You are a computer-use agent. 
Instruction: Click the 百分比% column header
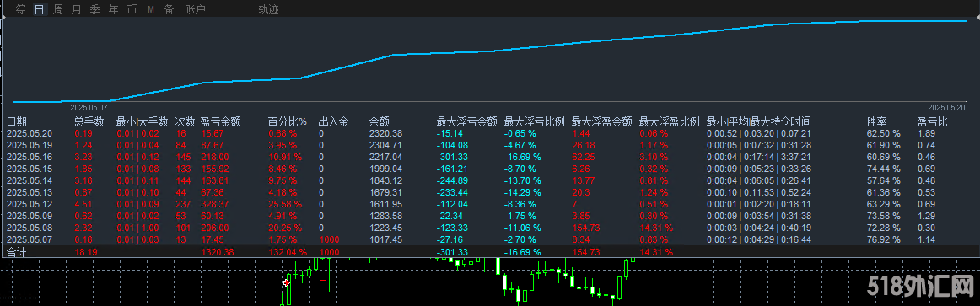click(288, 121)
